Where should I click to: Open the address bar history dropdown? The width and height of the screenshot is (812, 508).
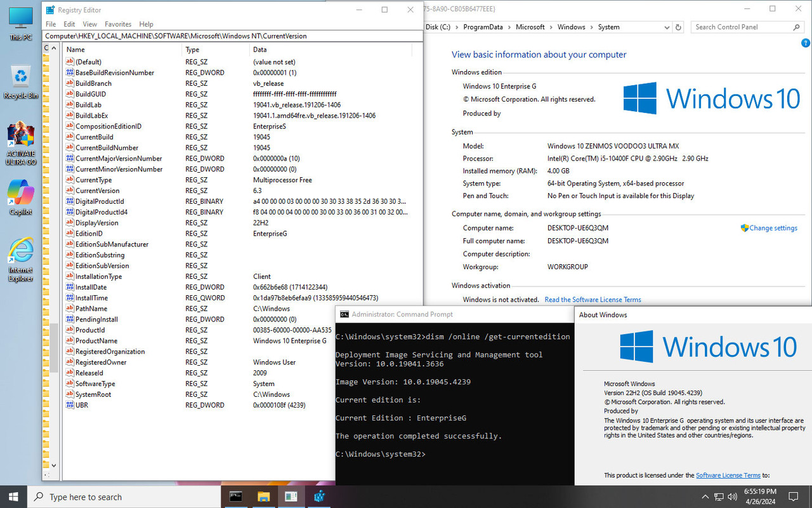[x=666, y=27]
